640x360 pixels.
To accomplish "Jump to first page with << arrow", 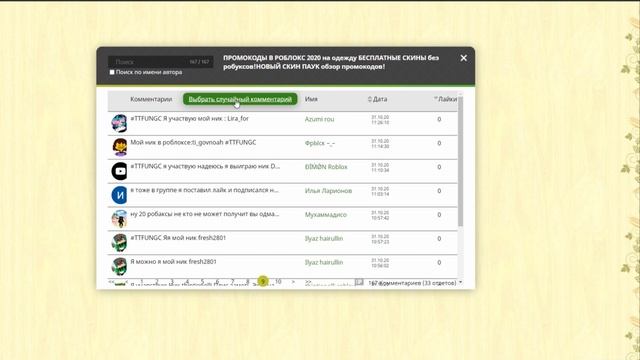I will pos(111,282).
